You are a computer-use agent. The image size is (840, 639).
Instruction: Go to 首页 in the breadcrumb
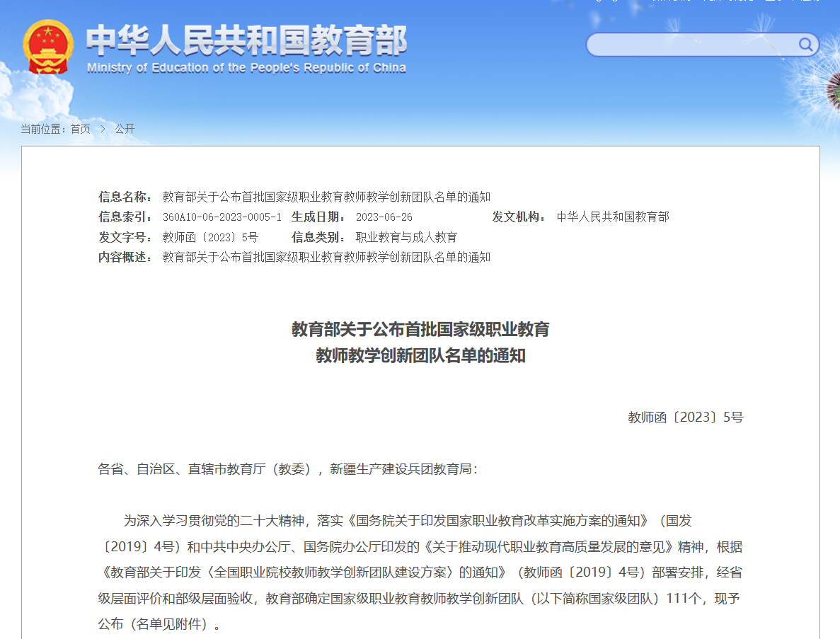(x=80, y=129)
